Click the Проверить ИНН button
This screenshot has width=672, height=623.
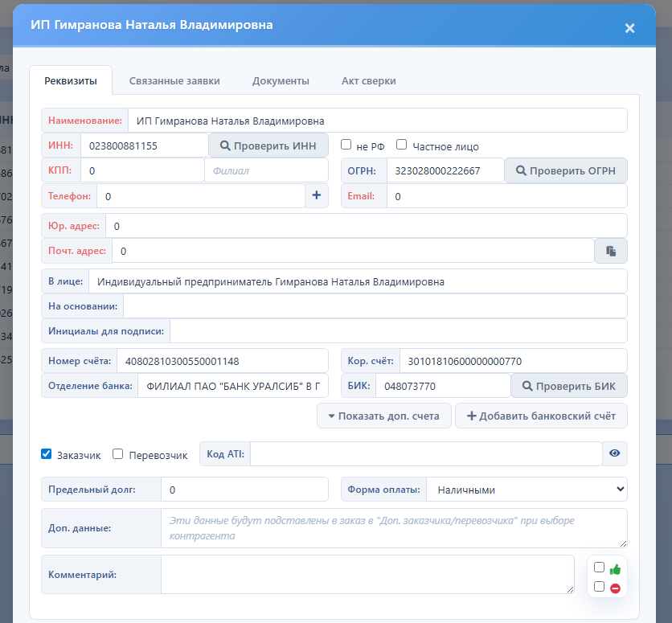(268, 146)
